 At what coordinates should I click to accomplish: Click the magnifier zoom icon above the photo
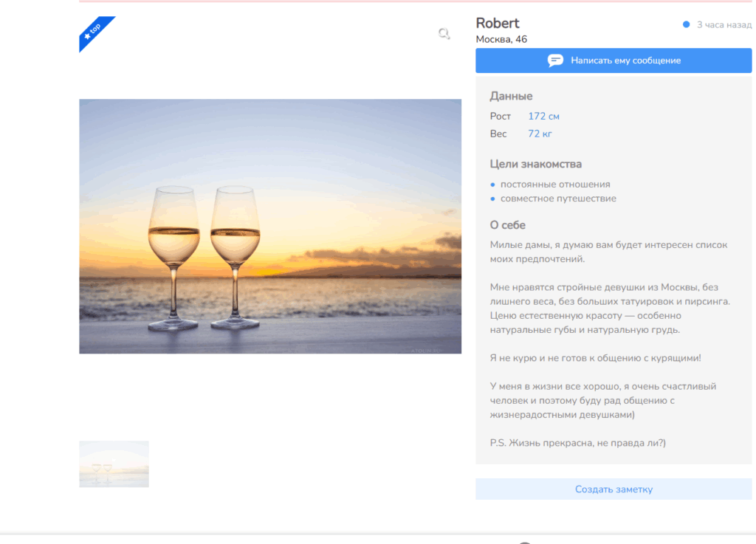[444, 33]
